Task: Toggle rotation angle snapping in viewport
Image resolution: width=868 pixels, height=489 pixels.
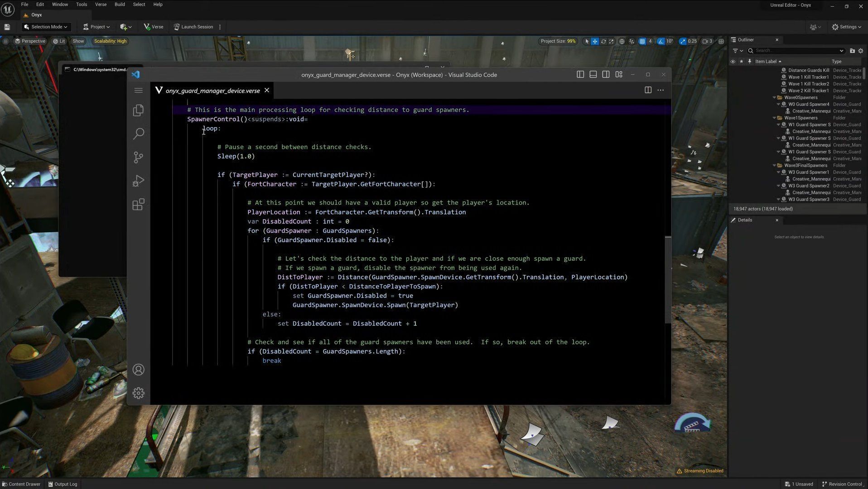Action: pos(661,41)
